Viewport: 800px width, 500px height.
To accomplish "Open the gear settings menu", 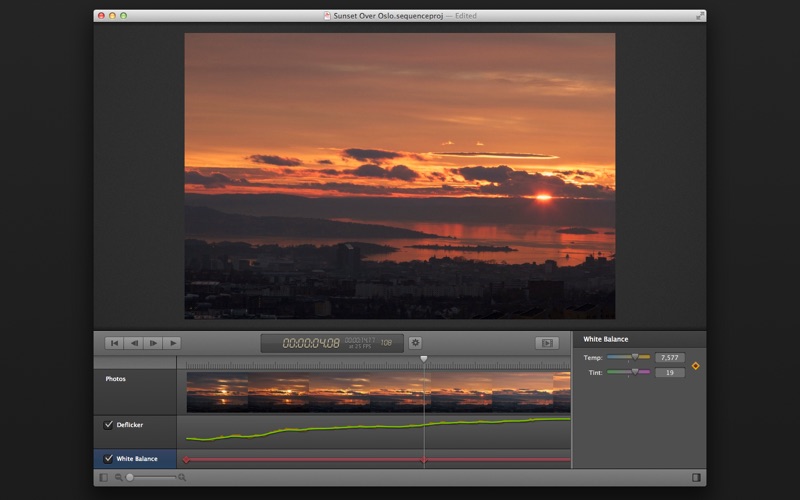I will click(x=415, y=343).
